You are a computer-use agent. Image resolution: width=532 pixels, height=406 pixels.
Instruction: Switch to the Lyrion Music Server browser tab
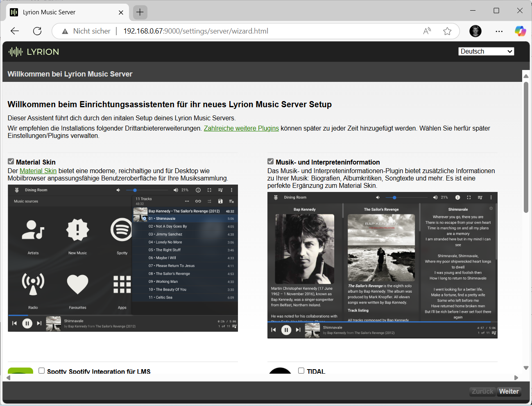[67, 12]
